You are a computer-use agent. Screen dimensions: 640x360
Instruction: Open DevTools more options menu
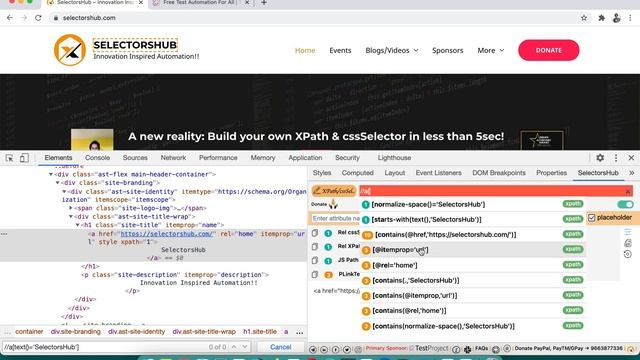click(616, 158)
